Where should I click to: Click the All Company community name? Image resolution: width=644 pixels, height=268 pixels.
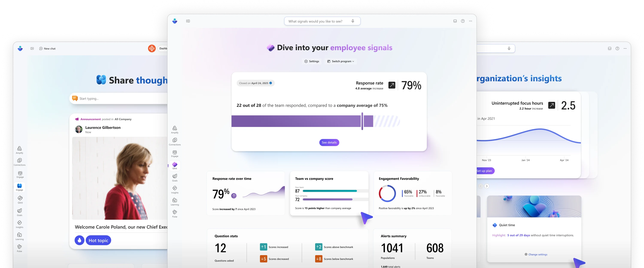coord(123,119)
